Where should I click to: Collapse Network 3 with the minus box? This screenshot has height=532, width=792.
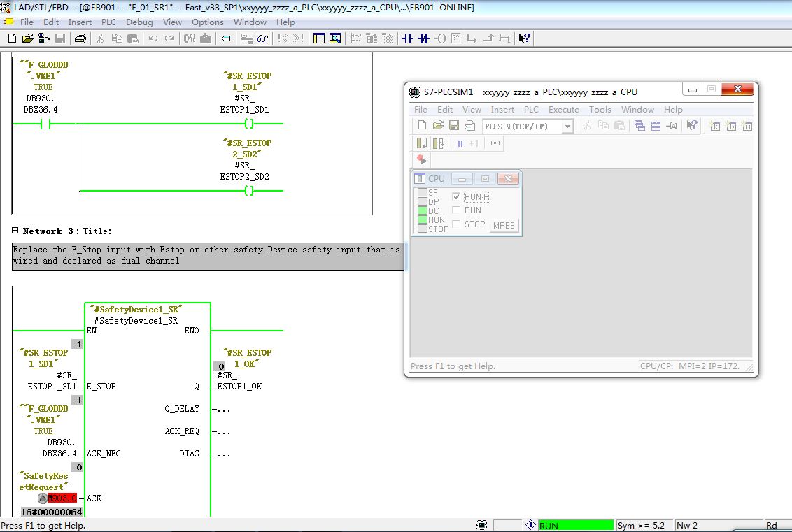pyautogui.click(x=15, y=231)
